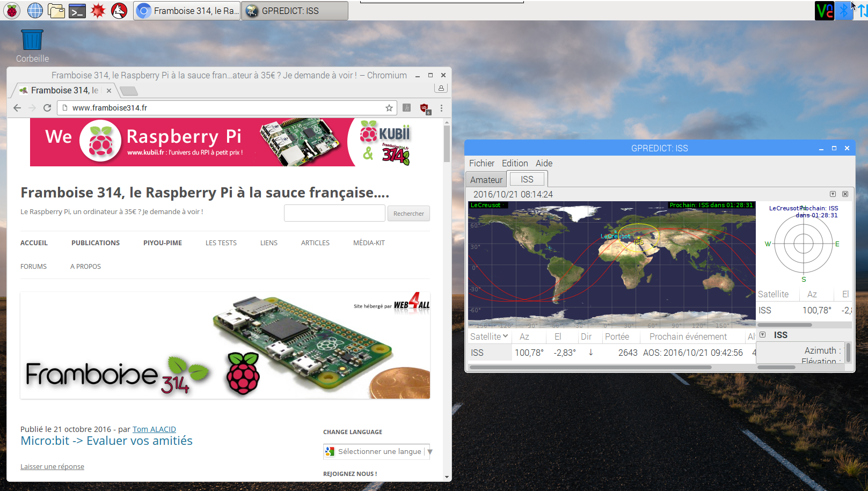This screenshot has height=491, width=868.
Task: Open the LES TESTS navigation link
Action: 221,243
